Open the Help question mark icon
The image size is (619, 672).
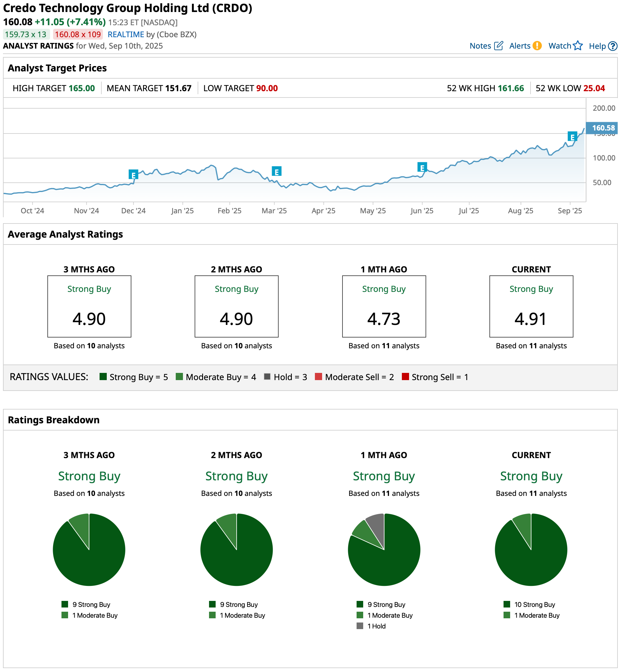pos(613,46)
